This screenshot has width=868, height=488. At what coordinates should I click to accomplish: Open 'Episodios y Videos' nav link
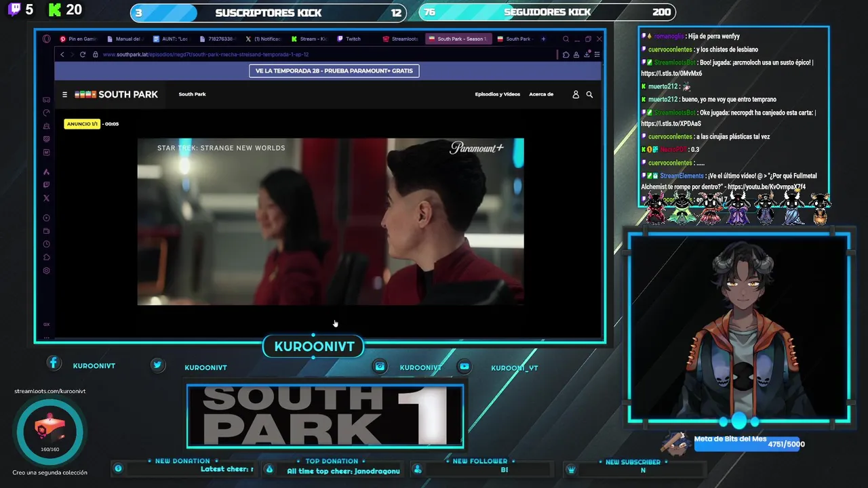click(498, 94)
